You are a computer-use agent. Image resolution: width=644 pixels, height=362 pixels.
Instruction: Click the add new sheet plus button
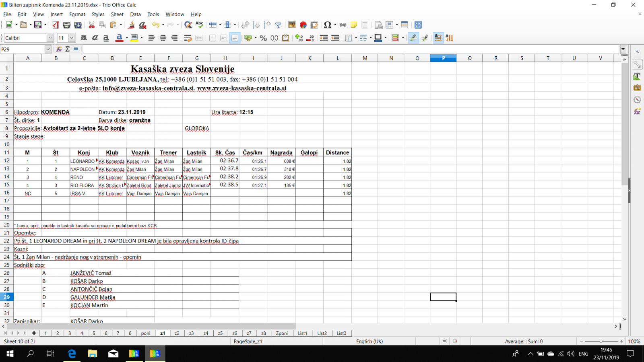34,333
